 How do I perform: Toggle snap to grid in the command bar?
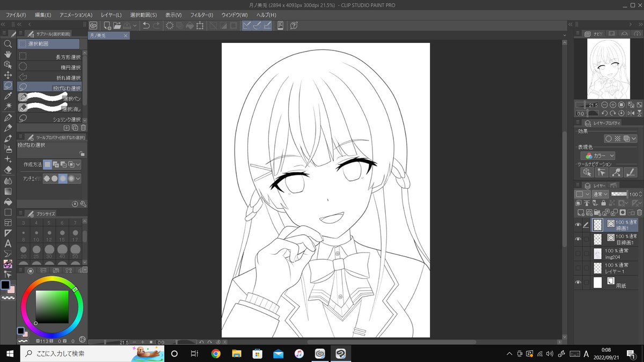click(x=267, y=25)
